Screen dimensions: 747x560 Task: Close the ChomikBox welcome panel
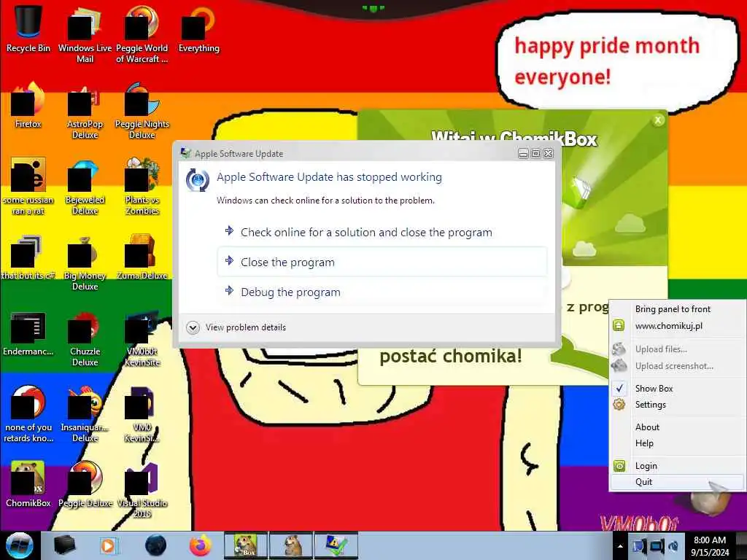pos(658,120)
